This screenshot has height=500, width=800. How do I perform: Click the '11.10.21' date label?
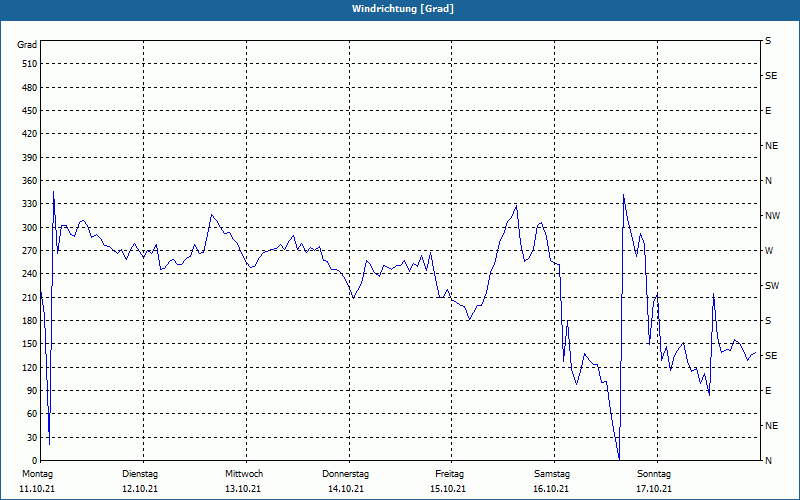pos(37,489)
